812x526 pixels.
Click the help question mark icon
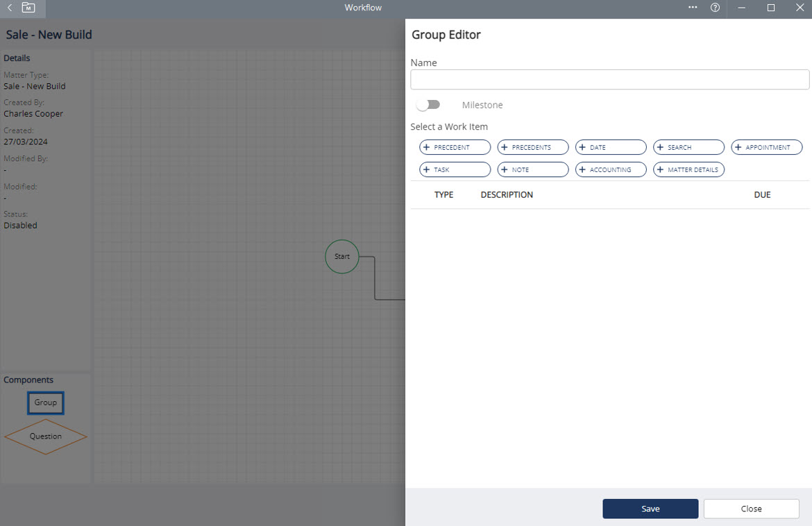pos(715,8)
